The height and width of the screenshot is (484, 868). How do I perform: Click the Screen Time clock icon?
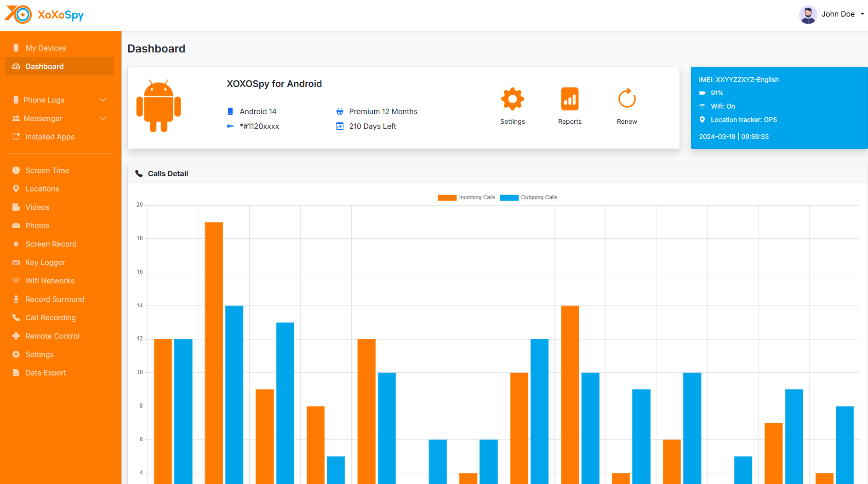click(16, 170)
